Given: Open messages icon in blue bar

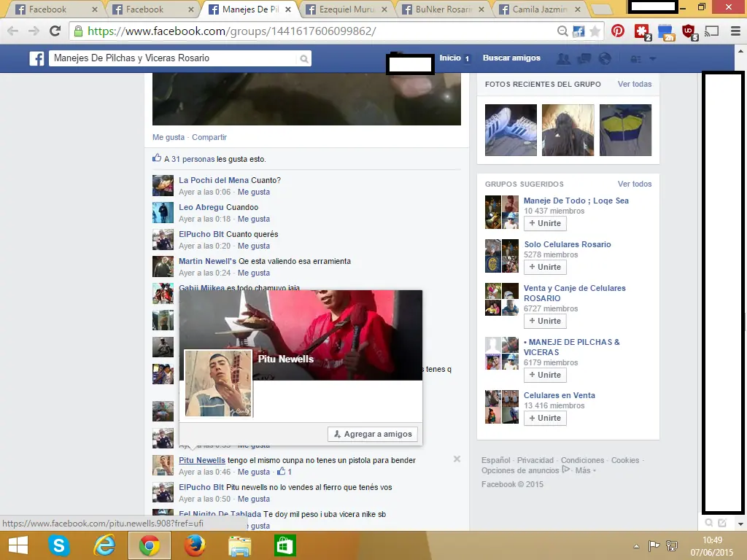Looking at the screenshot, I should pyautogui.click(x=584, y=58).
